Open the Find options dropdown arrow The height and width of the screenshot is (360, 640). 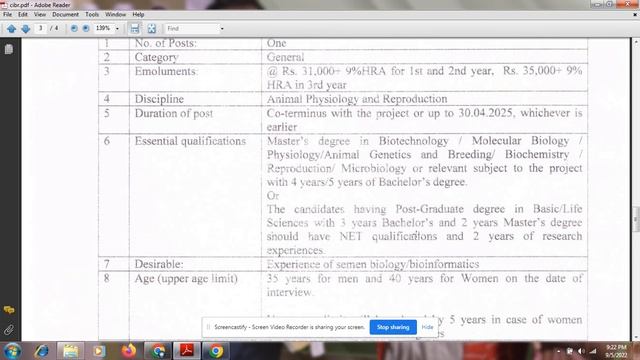(x=222, y=29)
